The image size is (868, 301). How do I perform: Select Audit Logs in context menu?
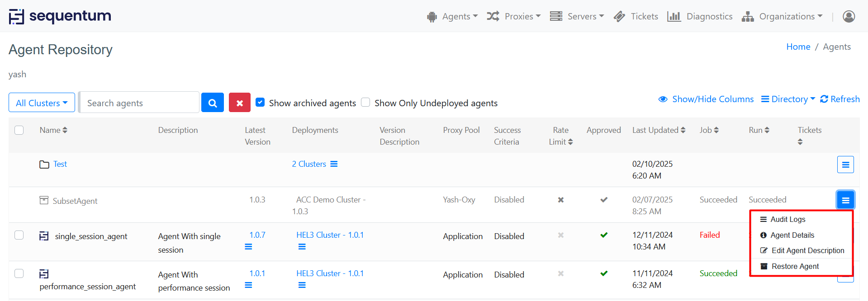click(x=787, y=219)
